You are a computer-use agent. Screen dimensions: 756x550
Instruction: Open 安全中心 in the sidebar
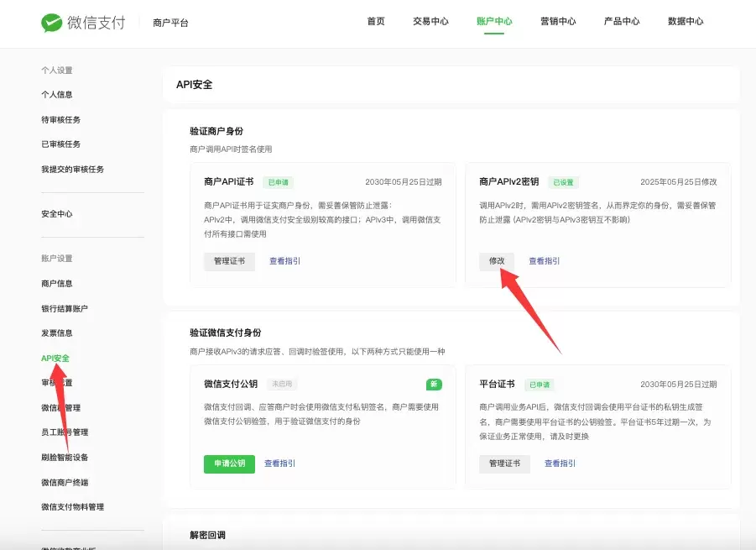pyautogui.click(x=57, y=214)
